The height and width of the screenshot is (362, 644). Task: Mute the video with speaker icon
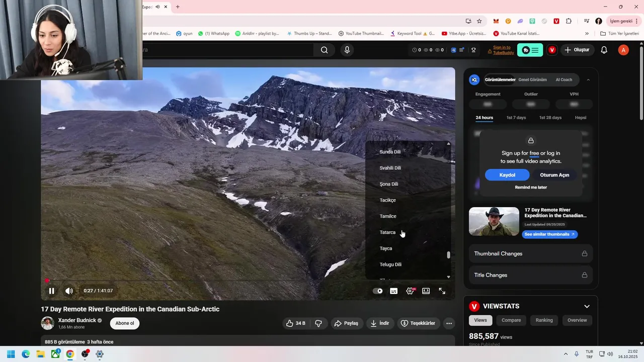pos(69,291)
